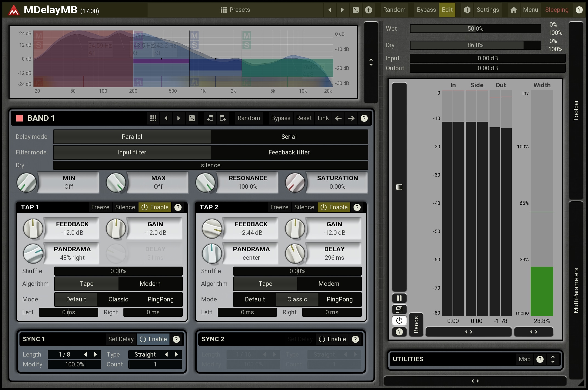Toggle Tap 1 Enable button
588x390 pixels.
point(155,207)
